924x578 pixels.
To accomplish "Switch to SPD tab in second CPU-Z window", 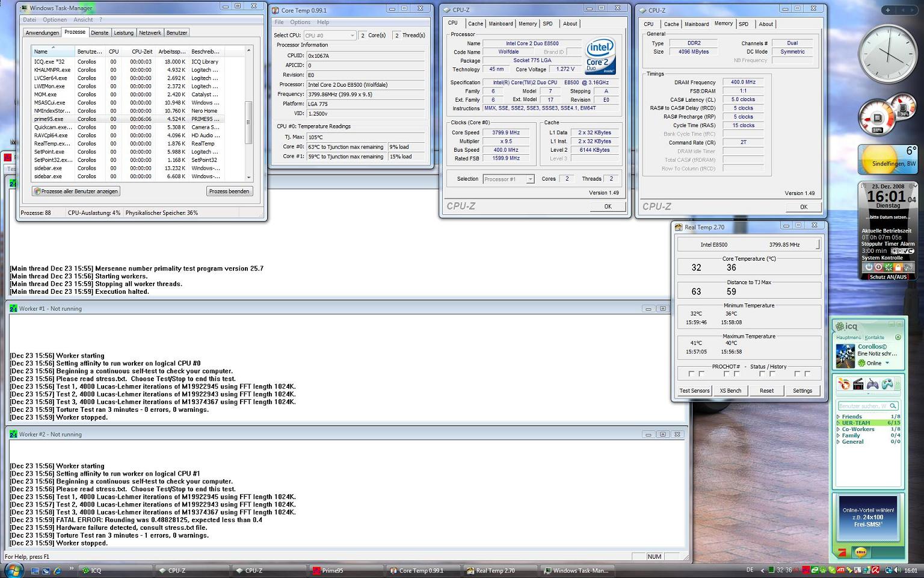I will [744, 24].
